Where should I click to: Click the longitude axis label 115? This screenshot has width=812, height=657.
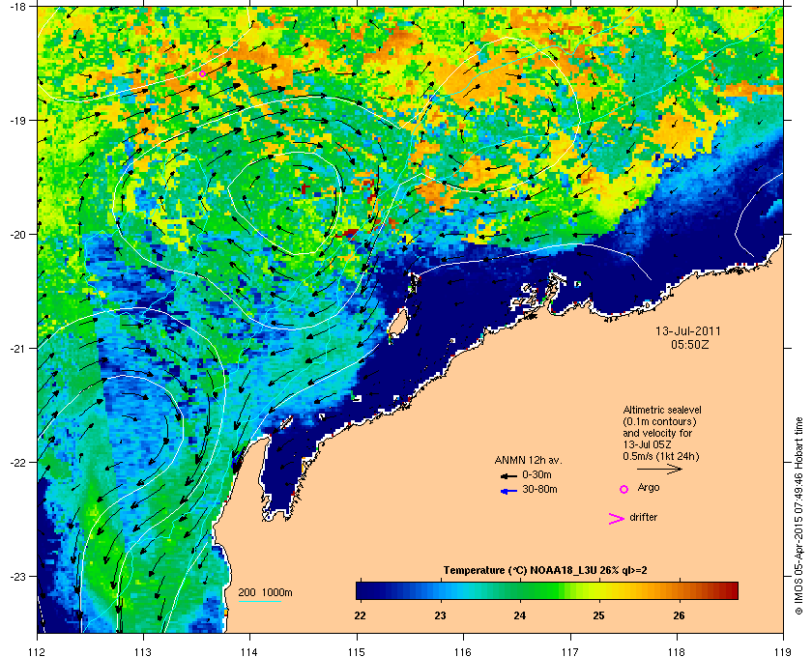click(357, 652)
